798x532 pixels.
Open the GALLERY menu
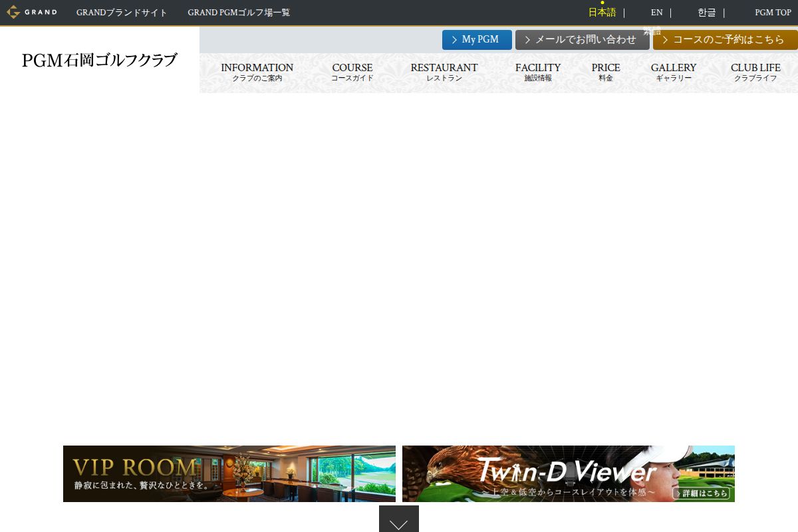[674, 72]
